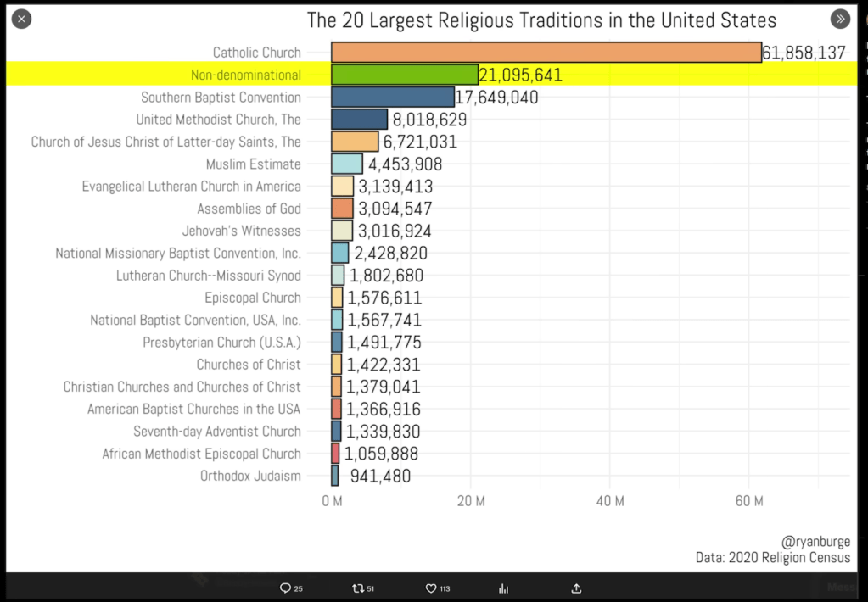
Task: Click the United Methodist Church bar
Action: coord(359,120)
